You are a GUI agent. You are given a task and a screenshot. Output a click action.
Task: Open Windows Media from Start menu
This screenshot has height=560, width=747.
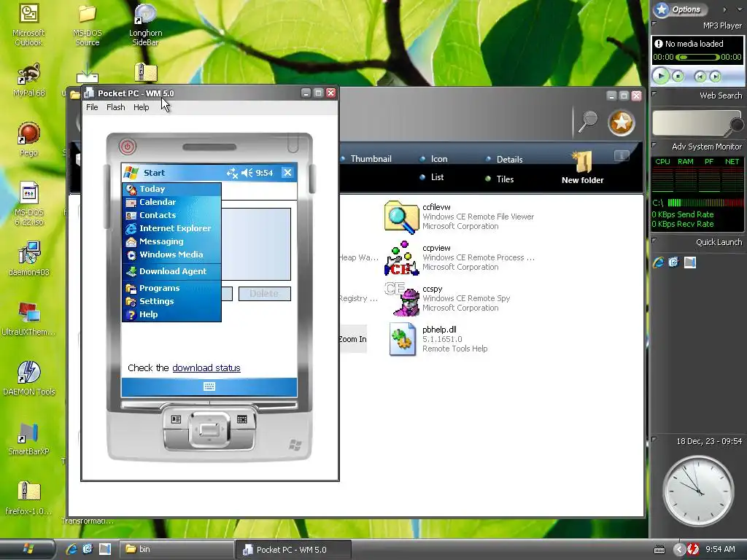click(172, 254)
